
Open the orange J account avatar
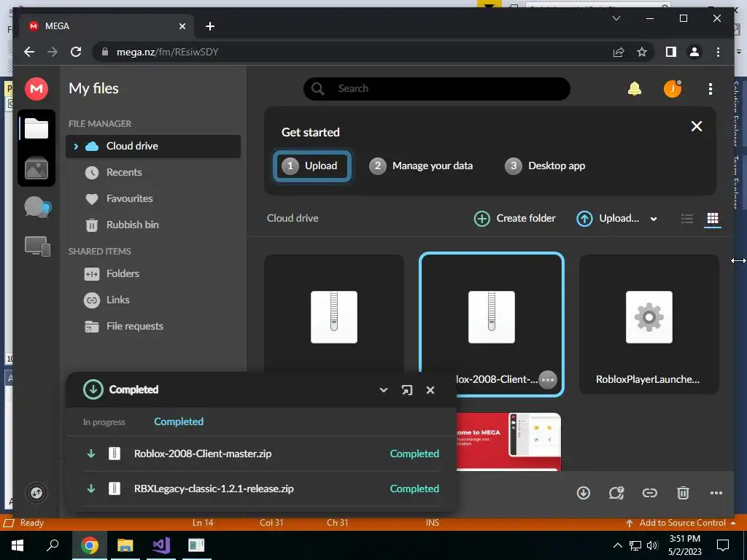coord(672,88)
